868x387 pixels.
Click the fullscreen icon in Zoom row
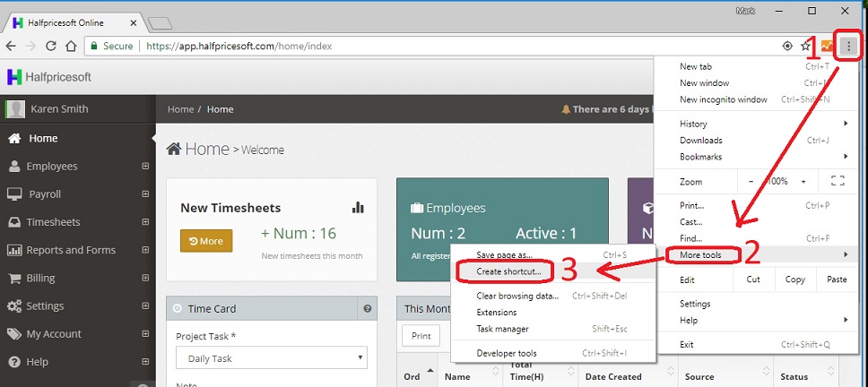tap(838, 181)
